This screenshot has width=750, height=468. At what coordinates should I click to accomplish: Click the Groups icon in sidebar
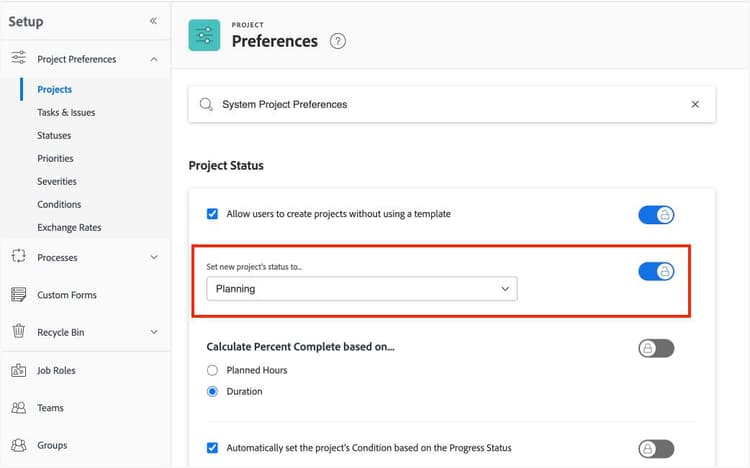pyautogui.click(x=18, y=445)
